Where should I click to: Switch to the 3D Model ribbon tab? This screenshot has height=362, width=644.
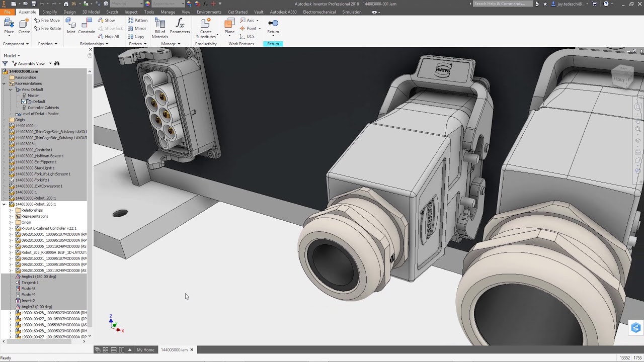(91, 12)
